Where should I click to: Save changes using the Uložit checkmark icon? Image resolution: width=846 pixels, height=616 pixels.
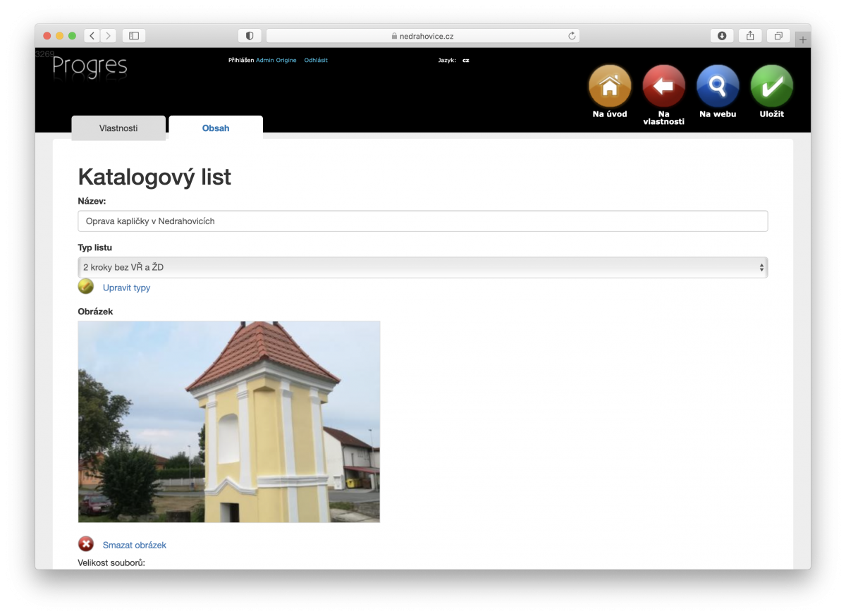pyautogui.click(x=771, y=85)
